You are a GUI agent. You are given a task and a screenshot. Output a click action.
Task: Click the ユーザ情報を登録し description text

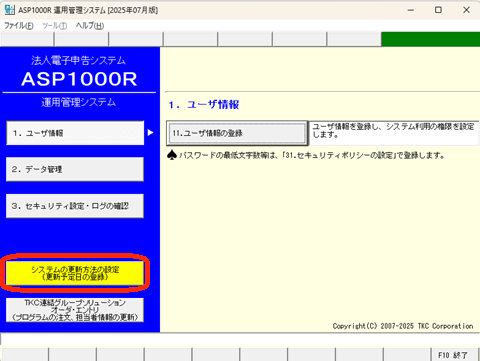[393, 130]
